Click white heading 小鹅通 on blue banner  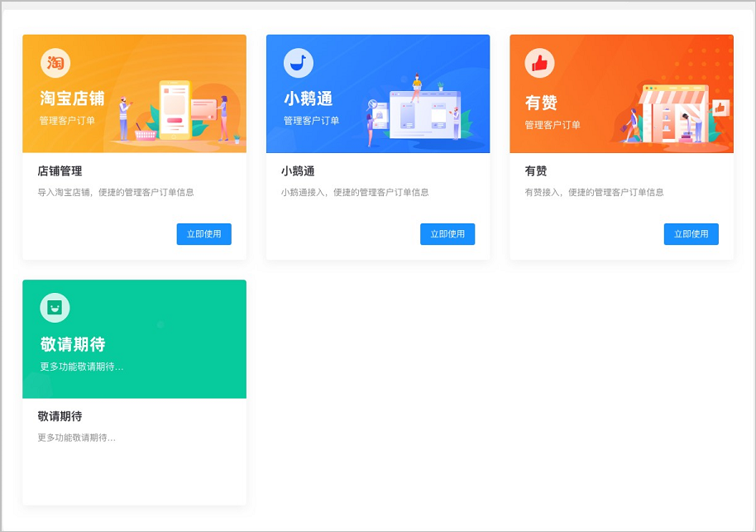[308, 99]
